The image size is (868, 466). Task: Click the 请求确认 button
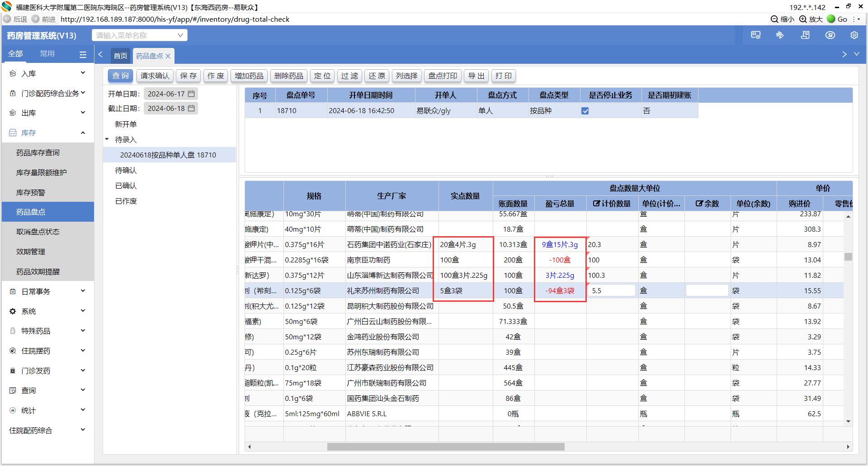coord(155,76)
